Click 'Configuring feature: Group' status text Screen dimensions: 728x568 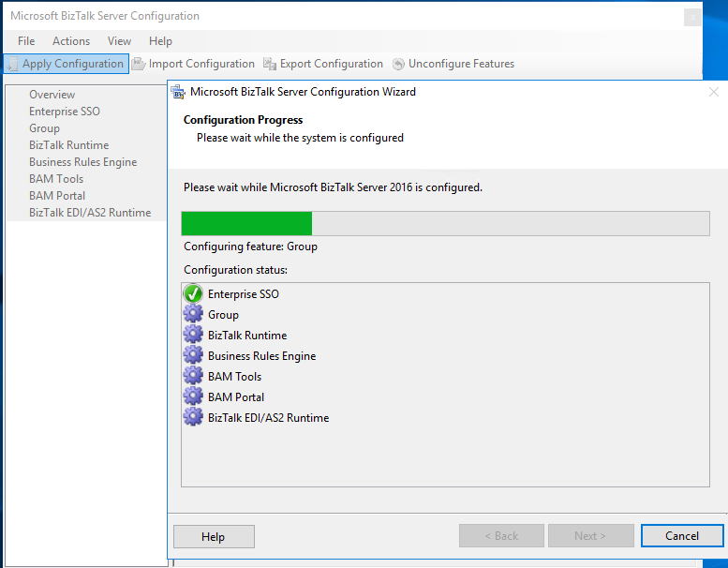click(x=251, y=247)
